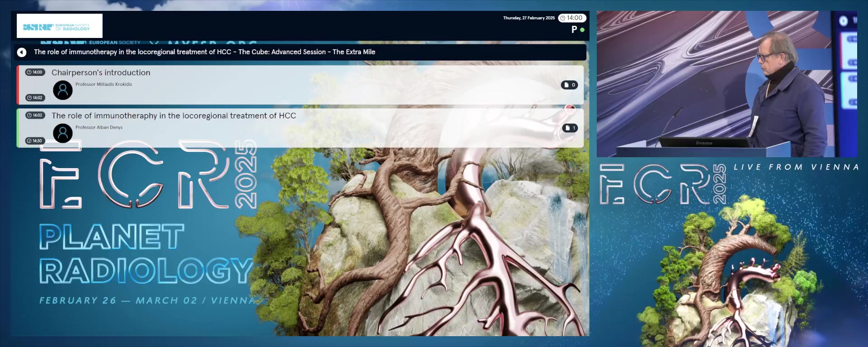Click the 14:30 end time of immunotherapy talk
Image resolution: width=868 pixels, height=347 pixels.
coord(35,141)
